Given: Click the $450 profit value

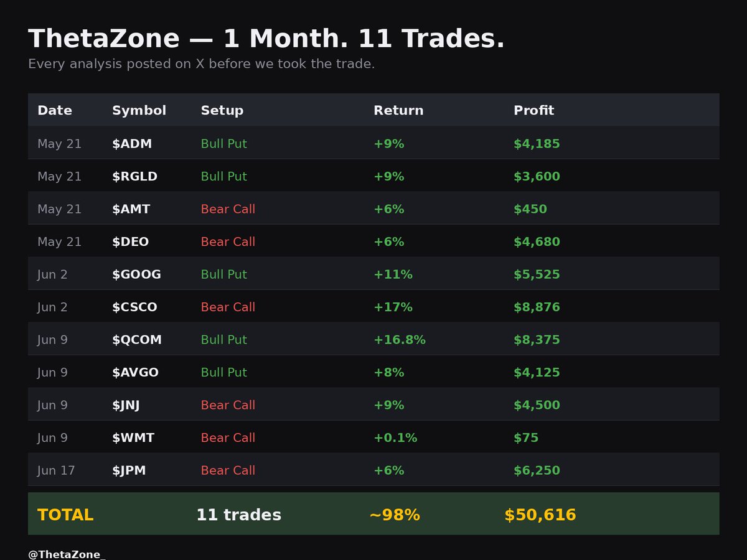Looking at the screenshot, I should (x=530, y=209).
